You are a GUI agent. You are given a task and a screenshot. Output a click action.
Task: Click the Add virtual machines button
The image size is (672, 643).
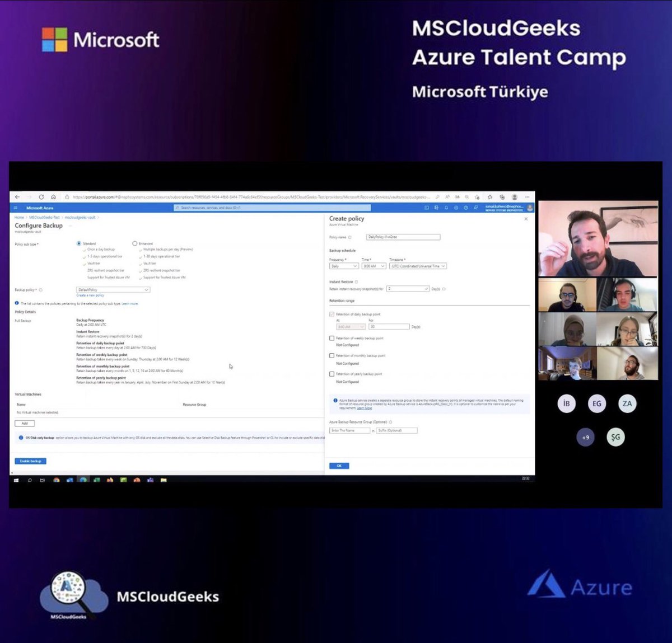coord(25,424)
